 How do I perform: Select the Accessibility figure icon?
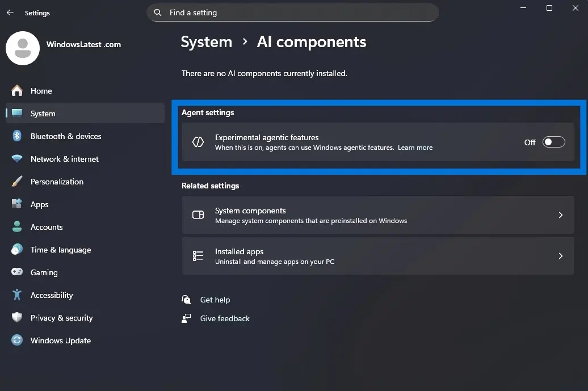pyautogui.click(x=17, y=295)
